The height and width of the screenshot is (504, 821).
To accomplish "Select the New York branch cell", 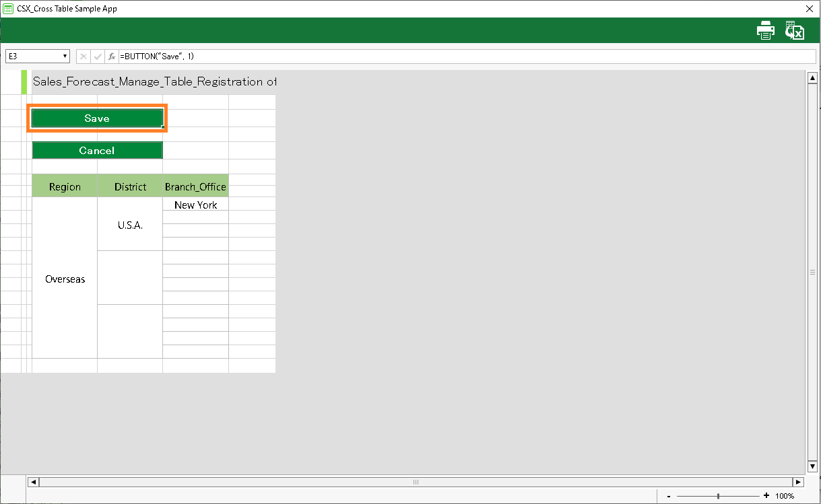I will point(195,205).
